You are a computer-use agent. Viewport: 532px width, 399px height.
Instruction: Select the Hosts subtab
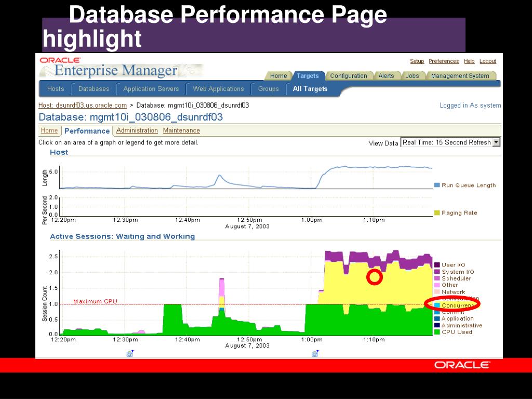coord(56,88)
